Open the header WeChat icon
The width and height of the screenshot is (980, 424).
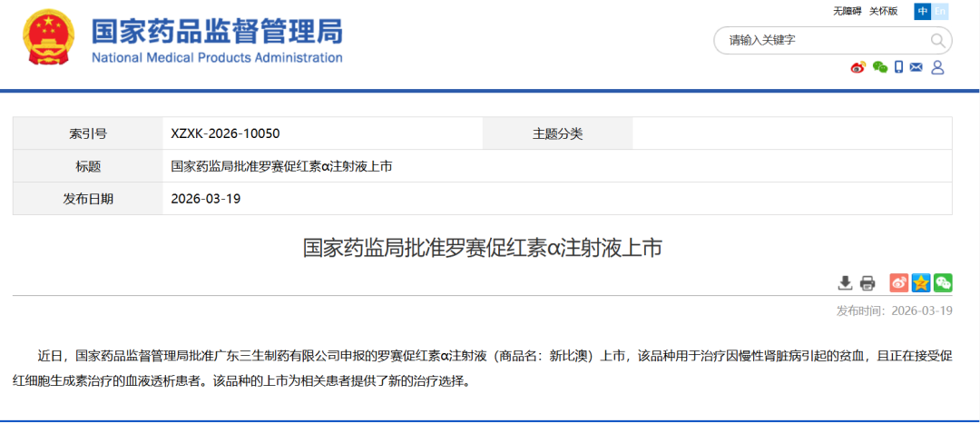click(880, 67)
